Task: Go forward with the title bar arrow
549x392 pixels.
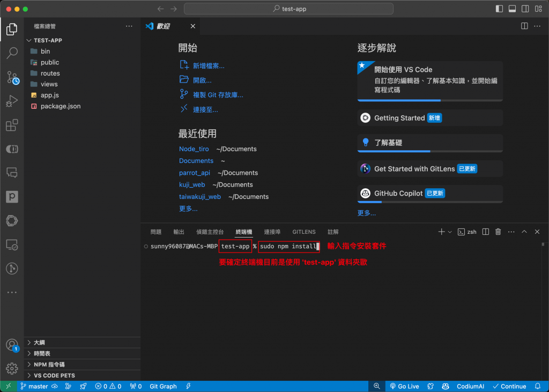Action: pos(174,9)
